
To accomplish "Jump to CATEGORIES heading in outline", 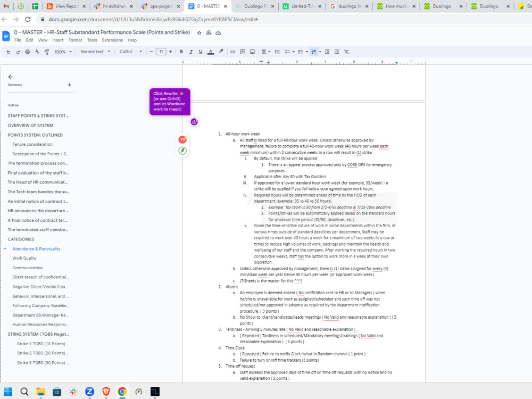I will click(21, 239).
